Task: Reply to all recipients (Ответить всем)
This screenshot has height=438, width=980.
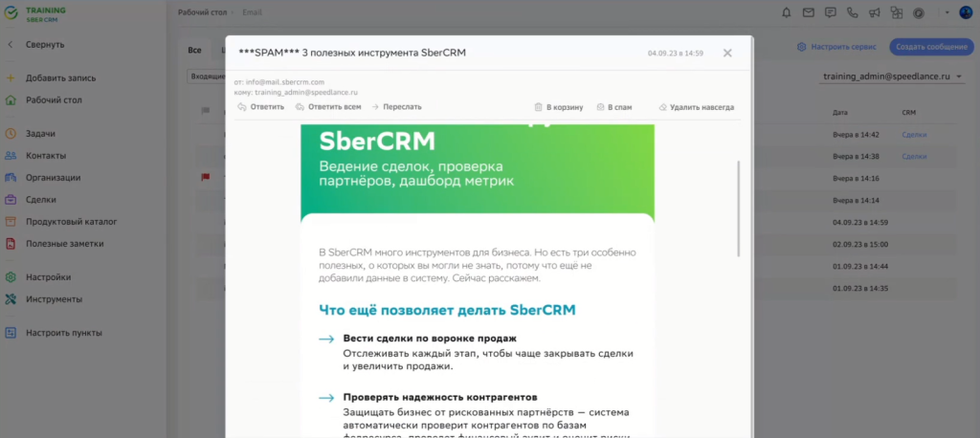Action: (328, 107)
